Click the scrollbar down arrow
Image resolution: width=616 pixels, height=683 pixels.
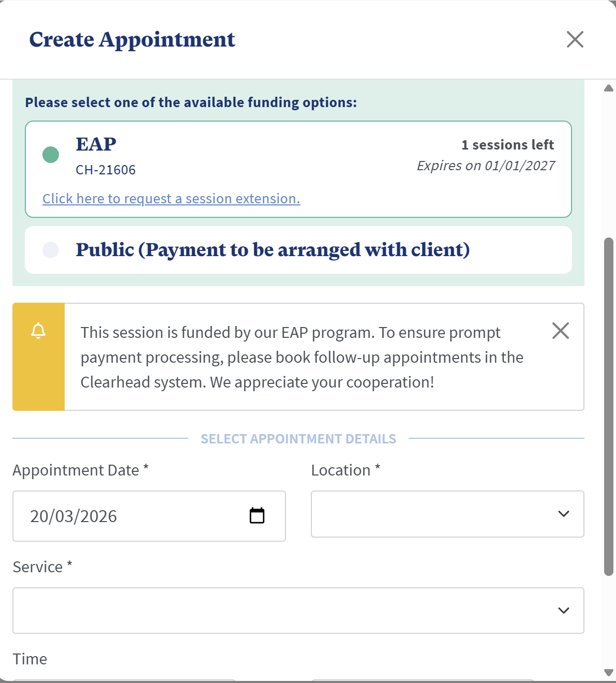point(609,672)
